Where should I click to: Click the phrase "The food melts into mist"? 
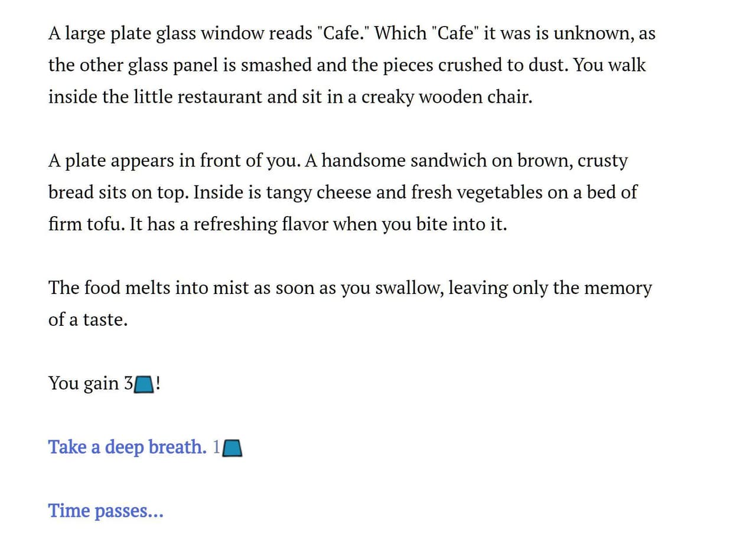(x=149, y=288)
